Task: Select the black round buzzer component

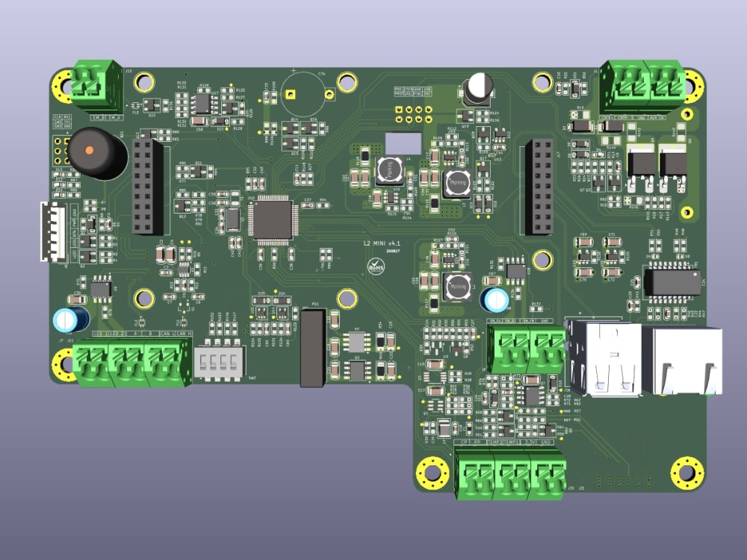Action: (97, 152)
